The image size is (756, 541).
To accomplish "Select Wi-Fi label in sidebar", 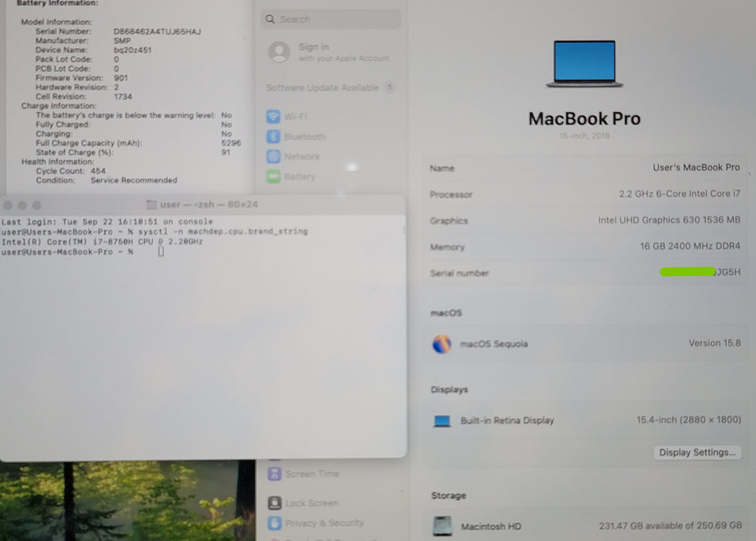I will pos(296,117).
